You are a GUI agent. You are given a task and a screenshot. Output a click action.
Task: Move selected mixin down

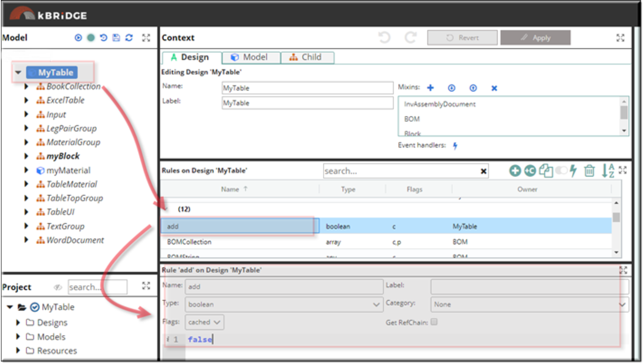click(x=452, y=88)
